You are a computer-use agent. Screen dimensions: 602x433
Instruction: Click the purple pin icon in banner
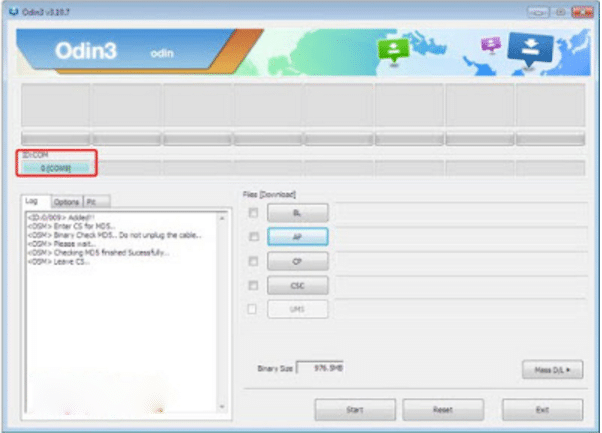491,45
